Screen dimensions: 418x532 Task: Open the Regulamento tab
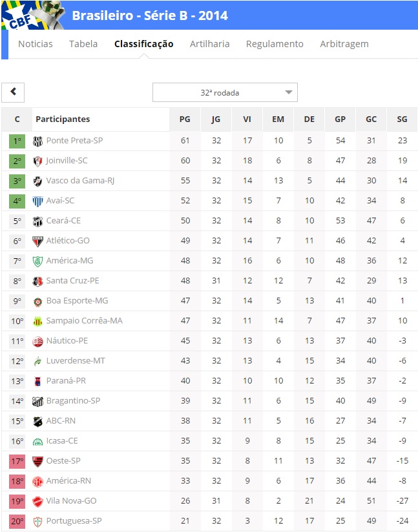point(275,44)
